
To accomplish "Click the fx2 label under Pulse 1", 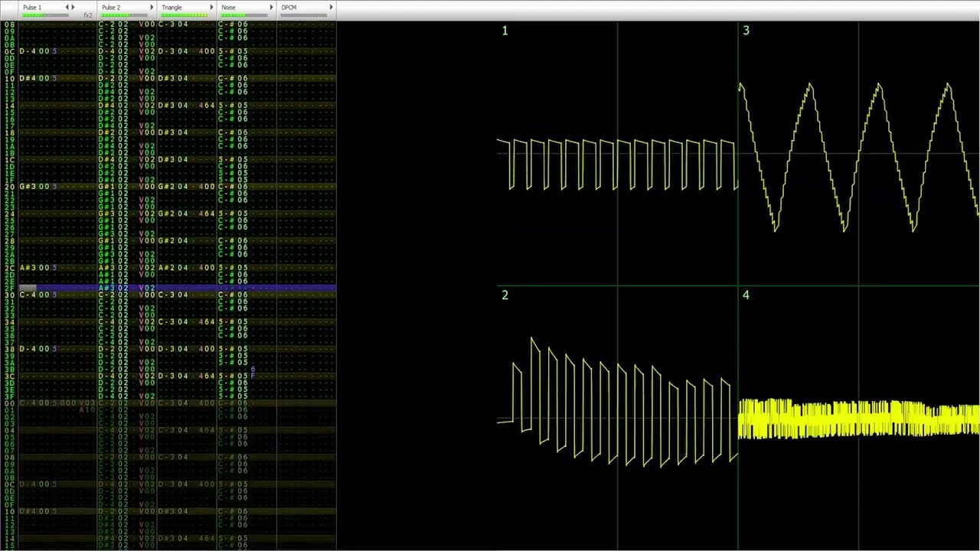I will coord(88,15).
